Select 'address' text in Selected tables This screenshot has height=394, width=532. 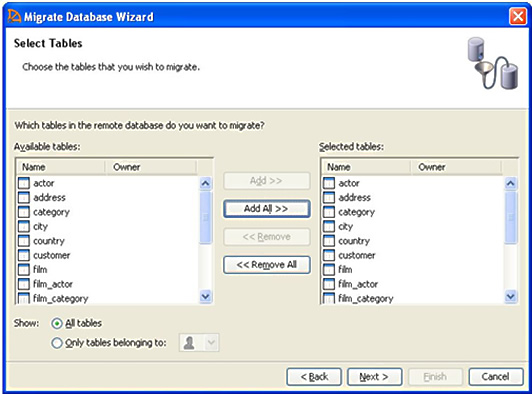tap(355, 198)
